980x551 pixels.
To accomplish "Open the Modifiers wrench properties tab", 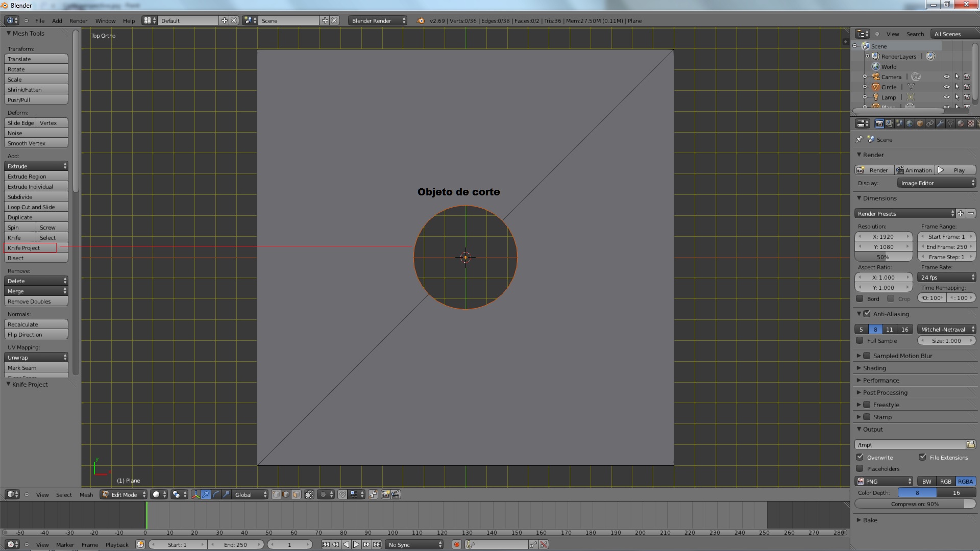I will click(940, 123).
